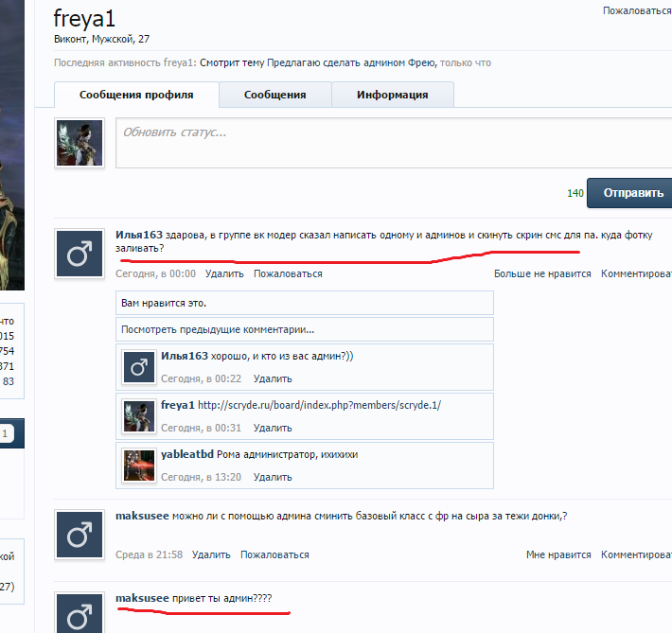
Task: Click yableatbd's avatar in comment
Action: pyautogui.click(x=139, y=464)
